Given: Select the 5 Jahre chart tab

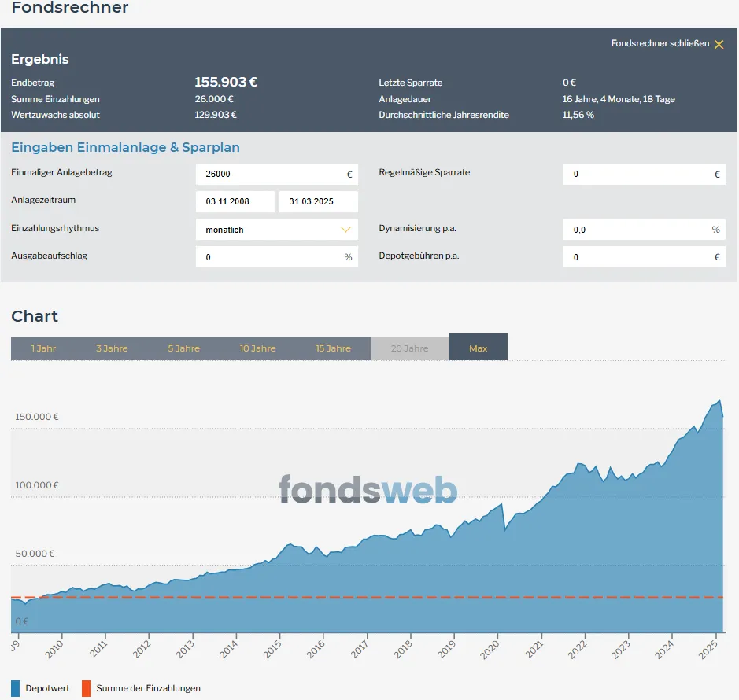Looking at the screenshot, I should tap(183, 348).
